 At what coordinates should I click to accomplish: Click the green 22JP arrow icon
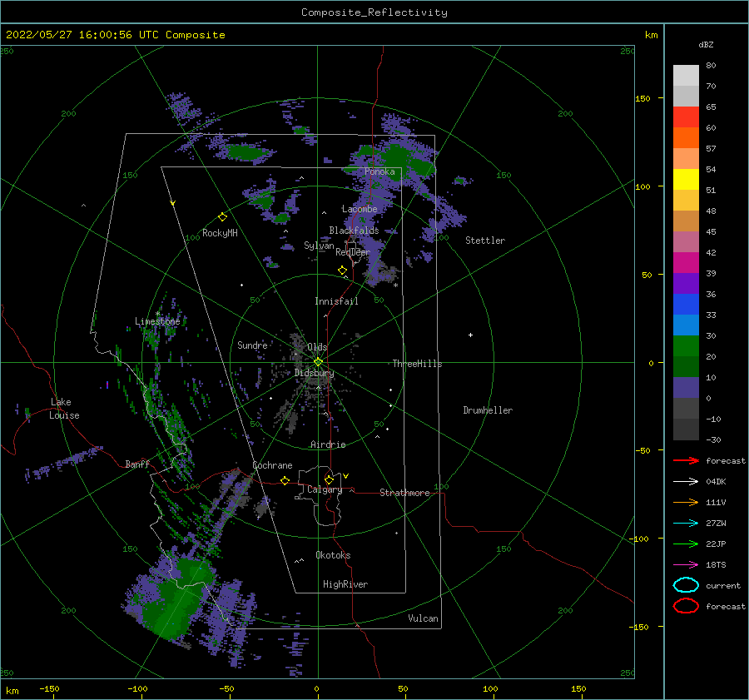coord(686,544)
